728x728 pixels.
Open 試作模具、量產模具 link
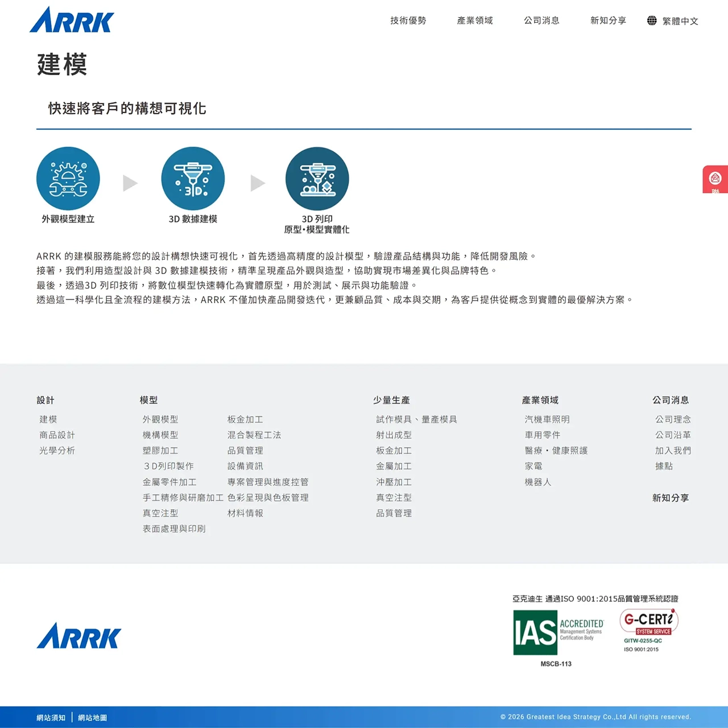coord(417,419)
